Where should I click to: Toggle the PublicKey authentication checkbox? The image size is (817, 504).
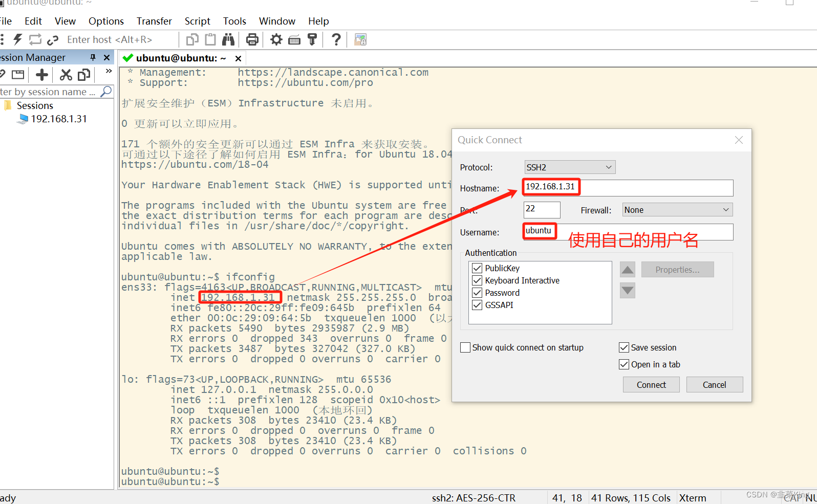click(477, 268)
